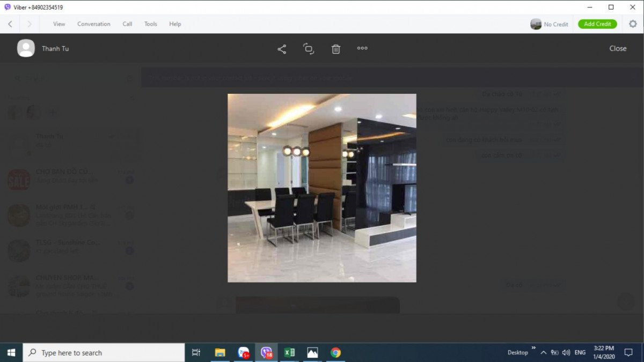Image resolution: width=644 pixels, height=362 pixels.
Task: Expand the hidden system tray icons chevron
Action: coord(543,353)
